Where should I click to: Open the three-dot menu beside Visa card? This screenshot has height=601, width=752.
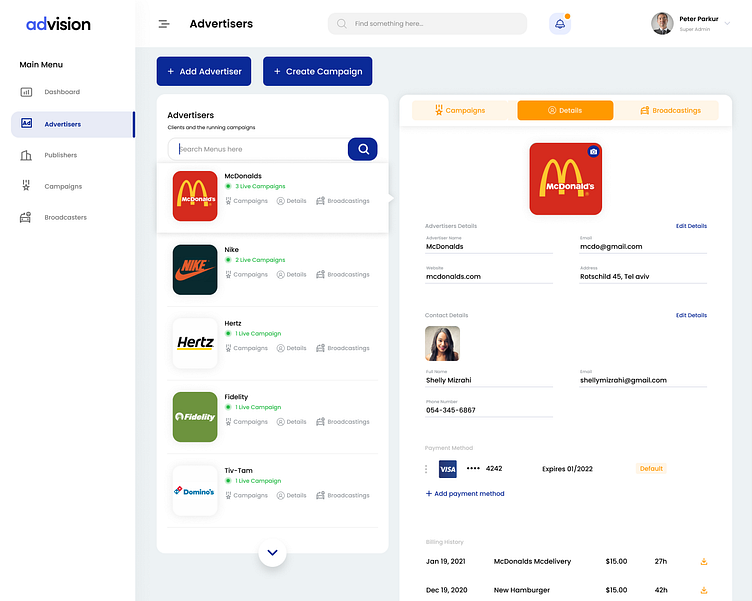point(426,469)
